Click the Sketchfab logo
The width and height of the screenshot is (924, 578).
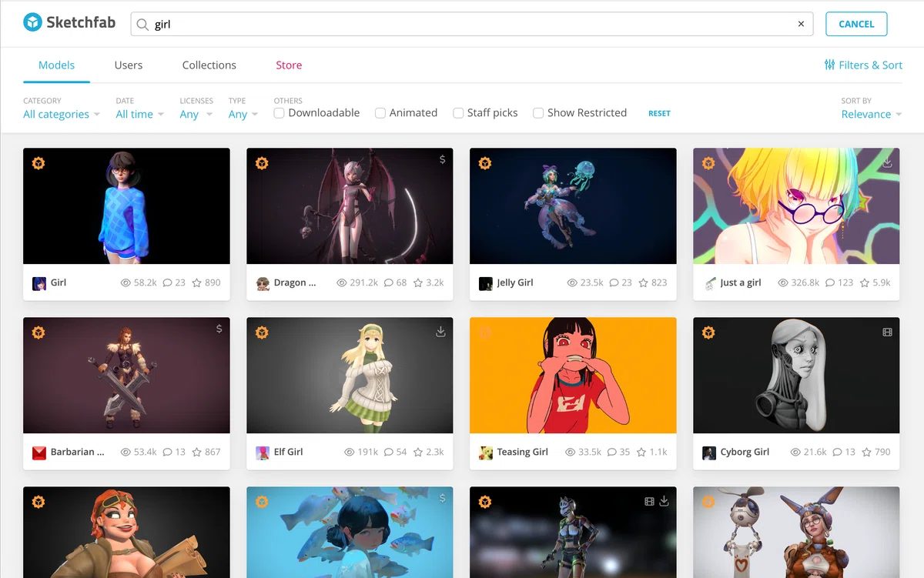tap(69, 23)
